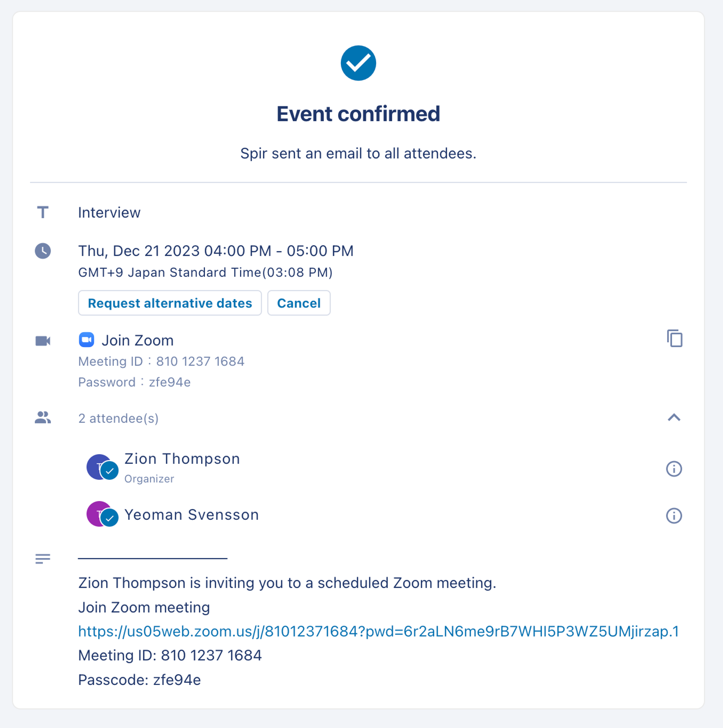Click the 2 attendee(s) header
Screen dimensions: 723x728
coord(118,418)
